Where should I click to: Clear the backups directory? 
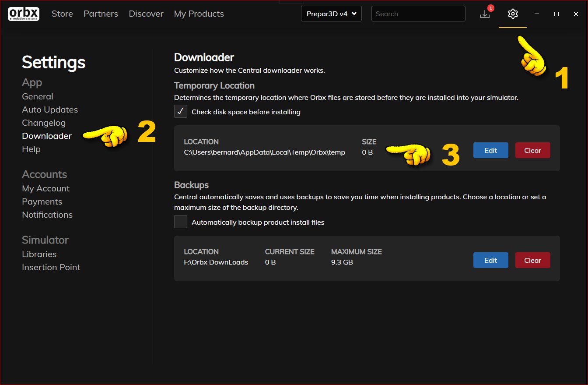[533, 260]
